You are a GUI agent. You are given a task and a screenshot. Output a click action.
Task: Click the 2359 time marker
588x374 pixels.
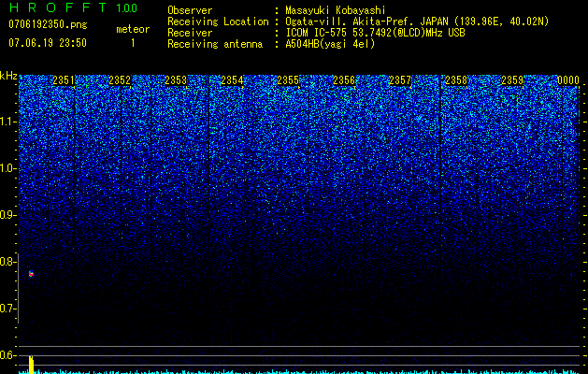point(512,80)
